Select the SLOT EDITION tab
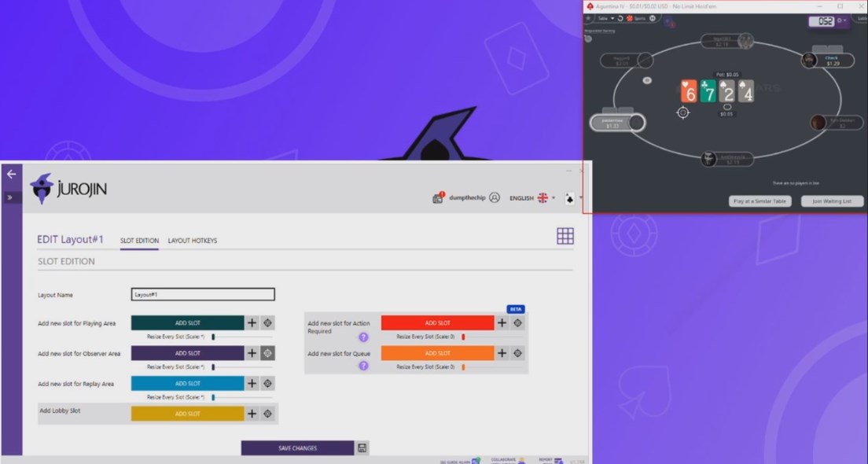 [139, 241]
